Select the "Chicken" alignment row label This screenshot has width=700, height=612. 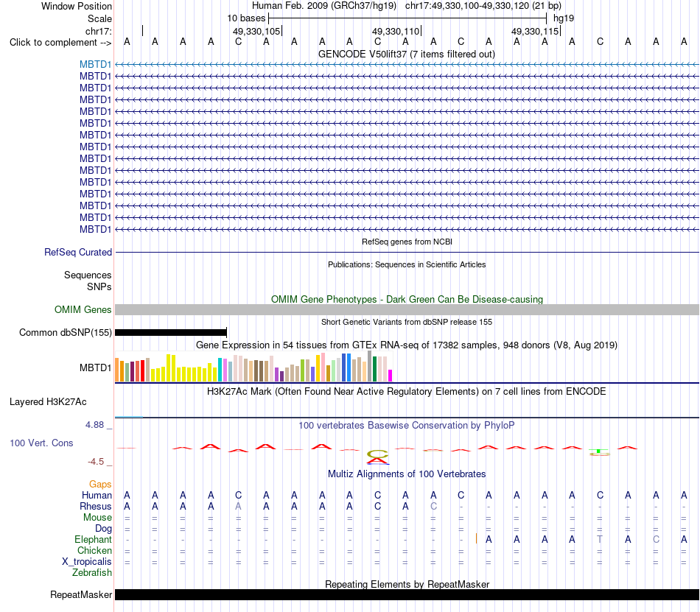click(94, 550)
